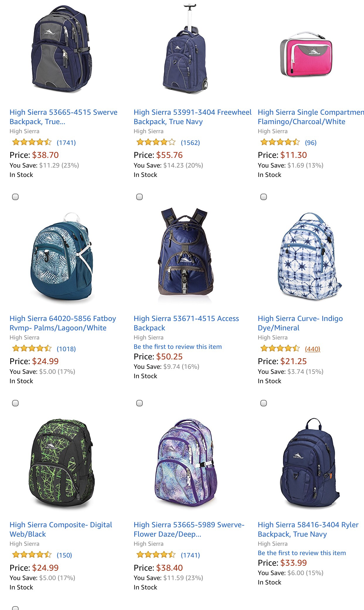
Task: Select the checkbox above the Composite Digital Web backpack
Action: coord(16,403)
